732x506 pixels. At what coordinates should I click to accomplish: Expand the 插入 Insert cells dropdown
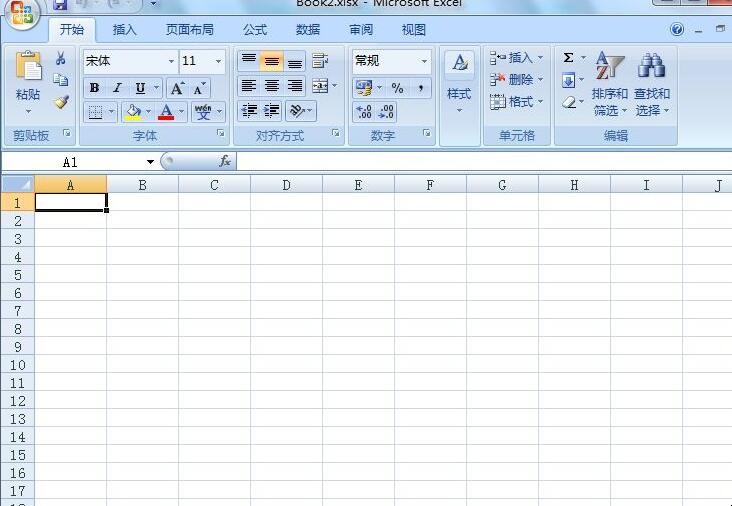(x=540, y=58)
